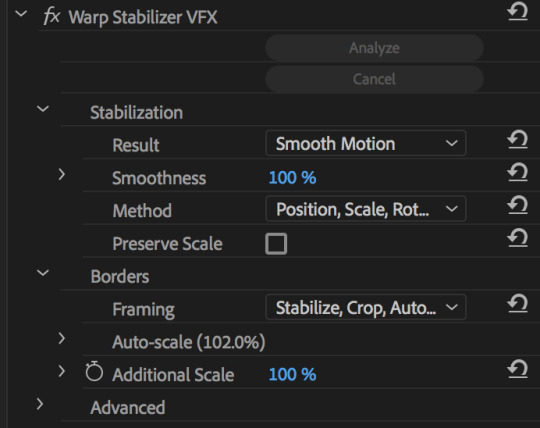
Task: Open the Result dropdown showing Smooth Motion
Action: coord(366,143)
